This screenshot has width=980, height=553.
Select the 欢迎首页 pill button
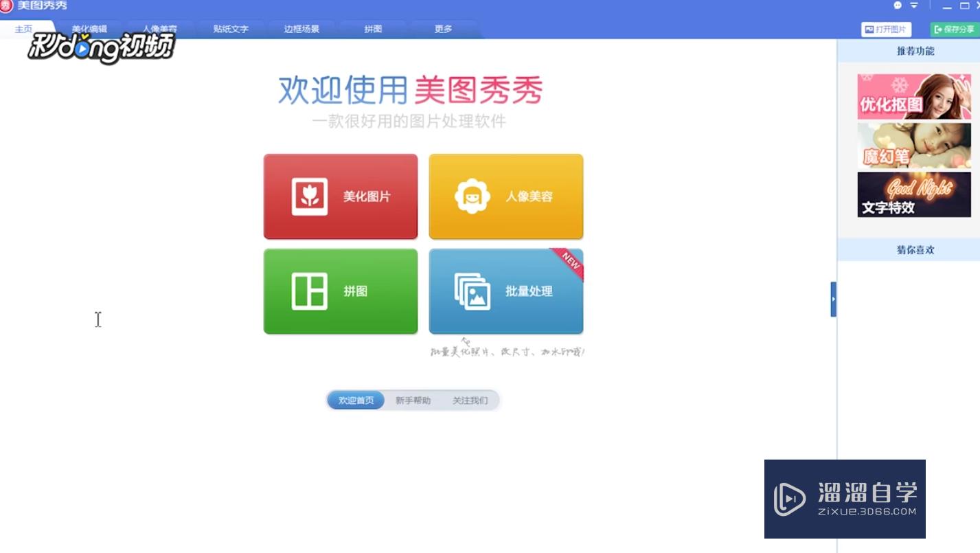(x=356, y=400)
